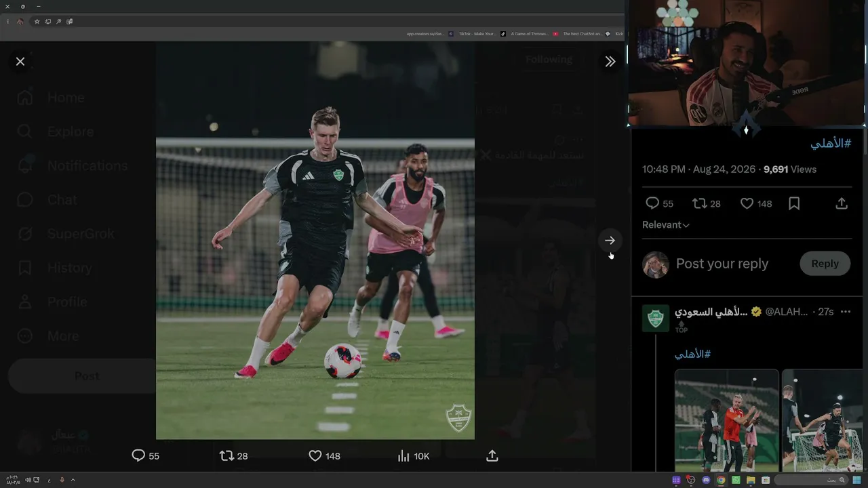Image resolution: width=868 pixels, height=488 pixels.
Task: Click the 9,691 Views count
Action: pos(790,169)
